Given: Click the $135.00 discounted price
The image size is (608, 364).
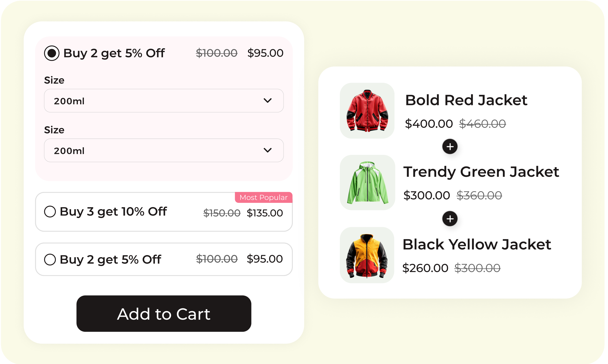Looking at the screenshot, I should coord(265,213).
